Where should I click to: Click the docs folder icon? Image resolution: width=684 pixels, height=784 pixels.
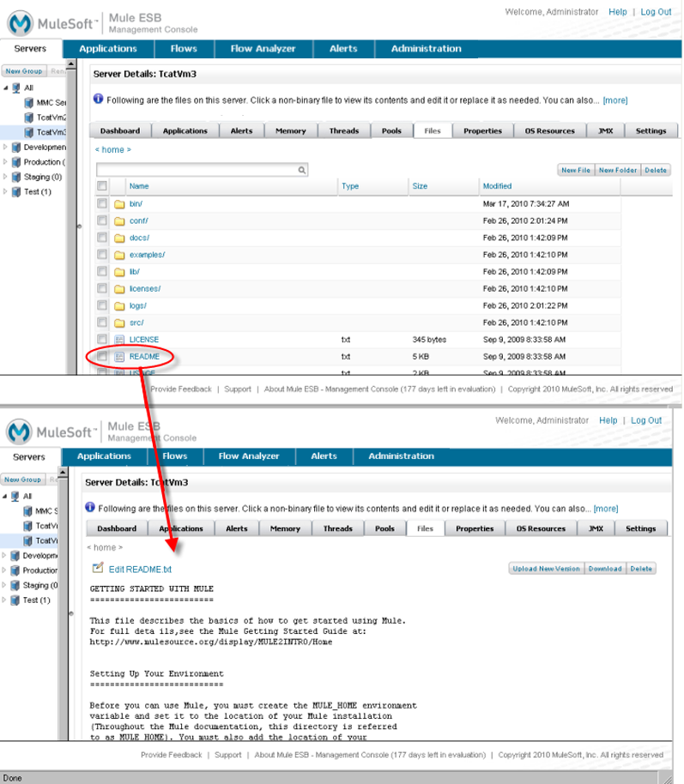pyautogui.click(x=119, y=238)
